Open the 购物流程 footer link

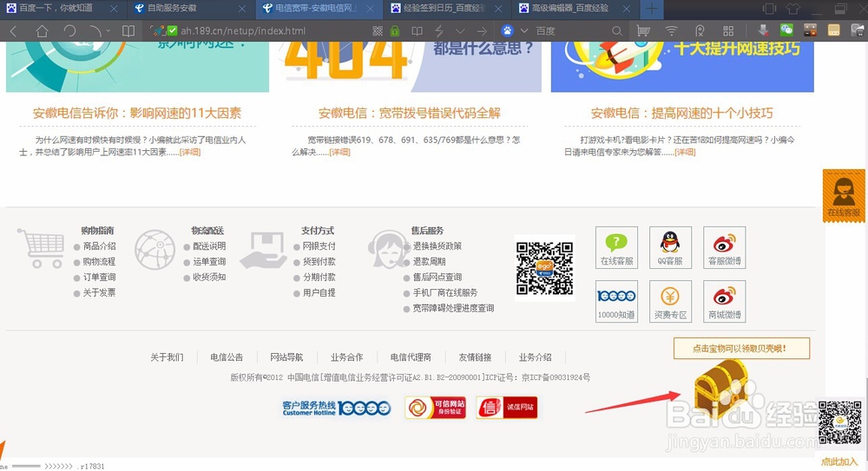click(x=99, y=262)
